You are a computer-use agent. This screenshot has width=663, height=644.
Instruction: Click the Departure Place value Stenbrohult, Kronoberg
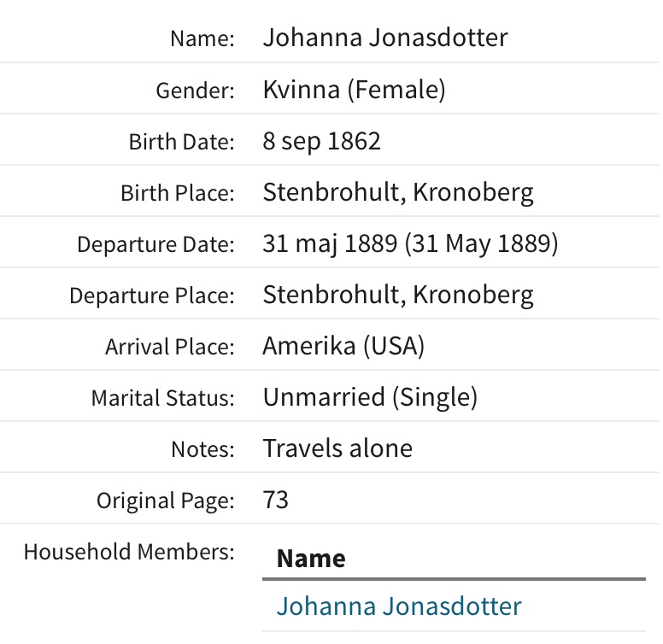pos(398,296)
